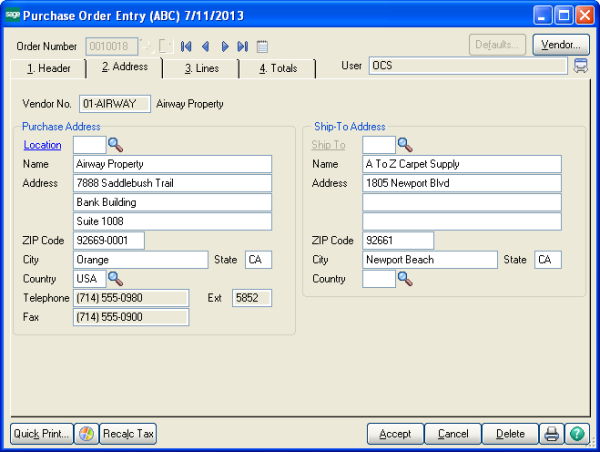Screen dimensions: 600x452
Task: Jump to the last order record
Action: [x=243, y=46]
